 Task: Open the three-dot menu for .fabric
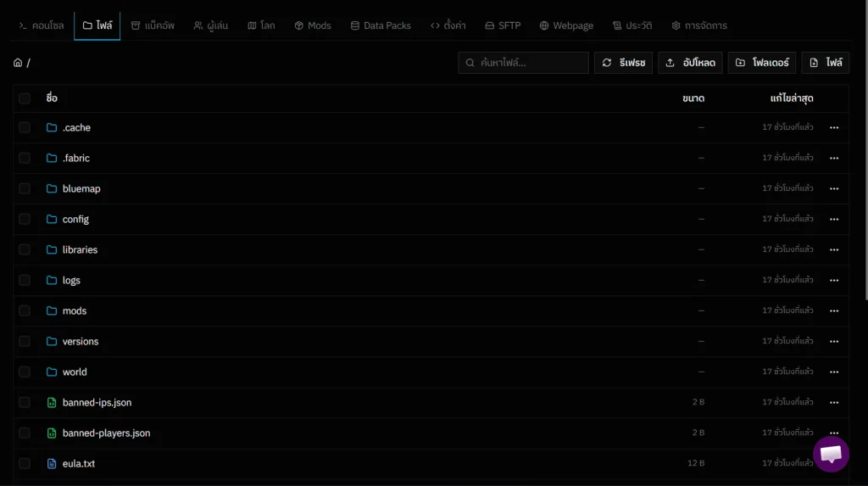[834, 159]
